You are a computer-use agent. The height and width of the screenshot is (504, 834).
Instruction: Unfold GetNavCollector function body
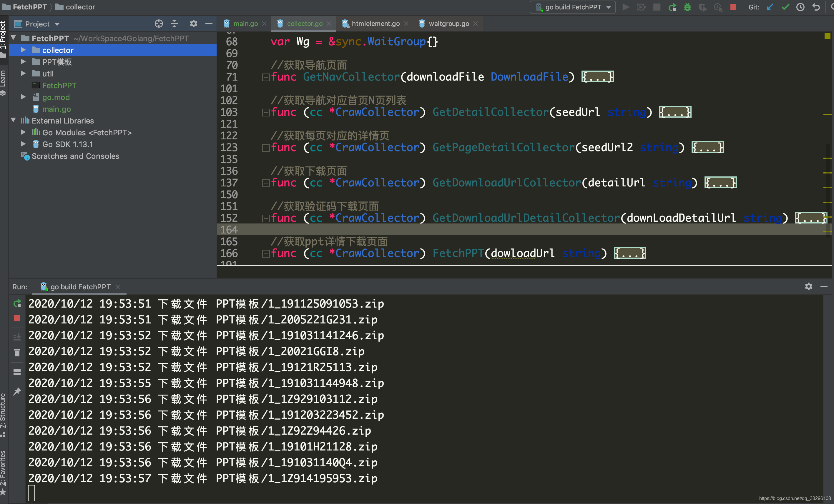click(597, 77)
